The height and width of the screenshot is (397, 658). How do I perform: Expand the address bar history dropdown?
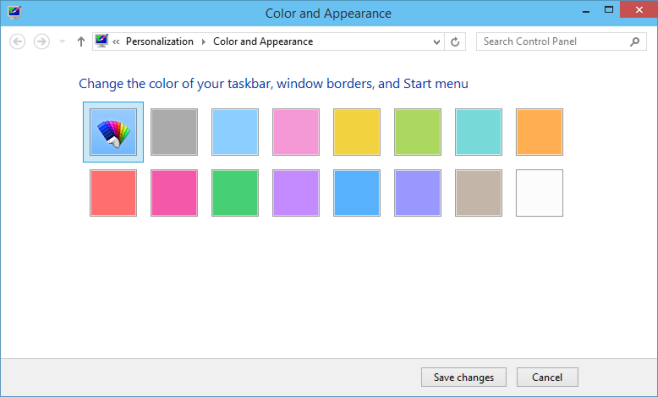click(x=436, y=42)
